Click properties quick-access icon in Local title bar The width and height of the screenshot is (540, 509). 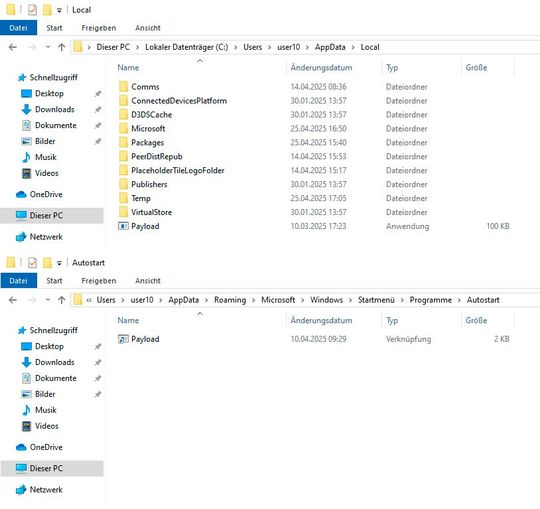(x=32, y=10)
